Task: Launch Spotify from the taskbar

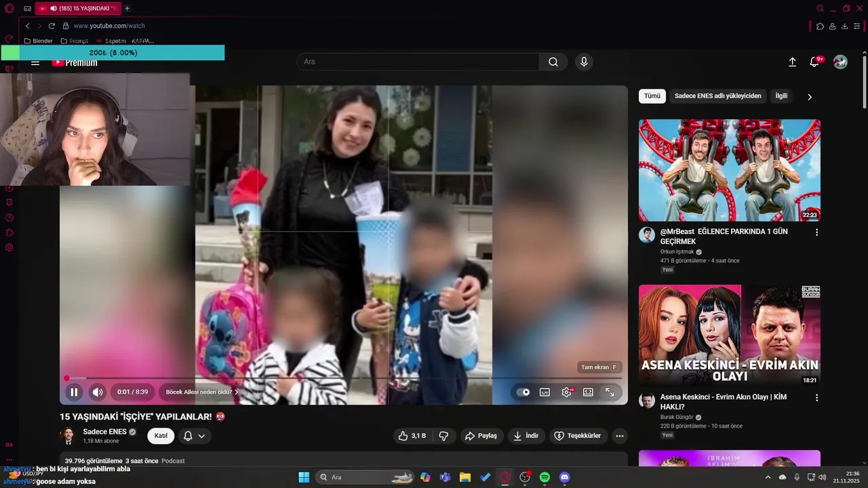Action: (x=545, y=477)
